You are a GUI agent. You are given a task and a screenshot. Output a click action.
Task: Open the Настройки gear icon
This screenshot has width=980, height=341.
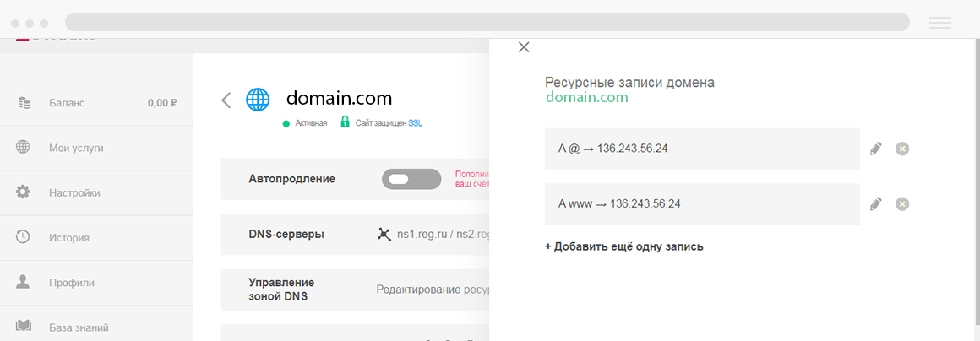pos(23,192)
